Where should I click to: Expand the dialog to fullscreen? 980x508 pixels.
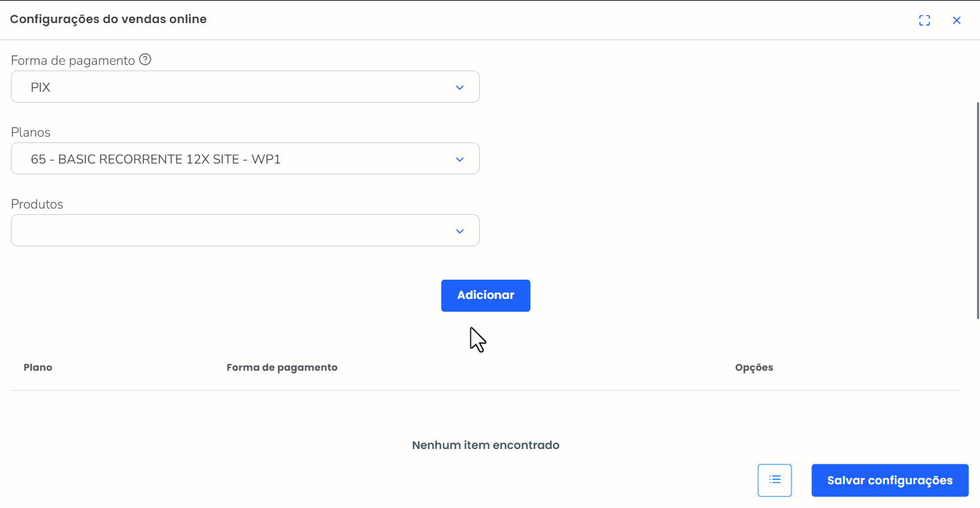click(924, 21)
